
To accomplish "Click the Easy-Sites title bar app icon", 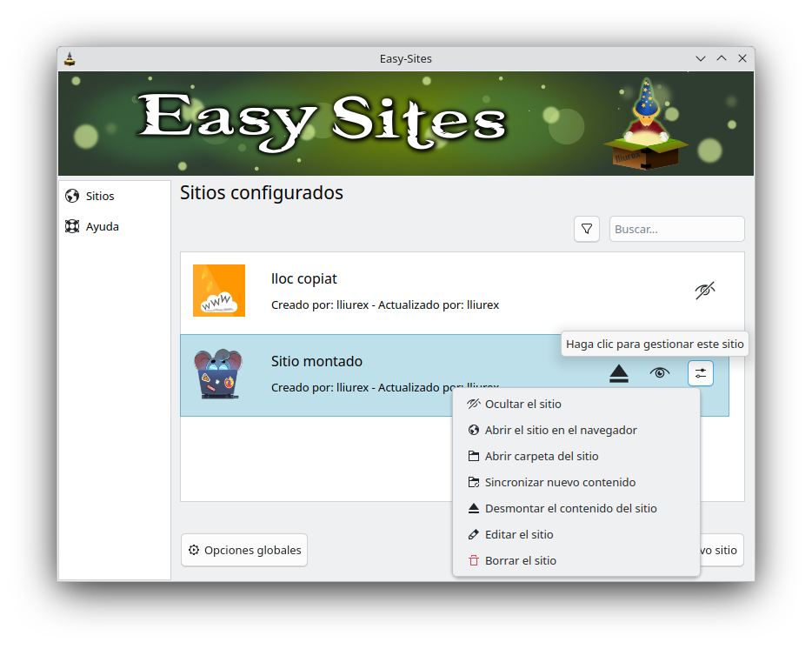I will pos(70,59).
